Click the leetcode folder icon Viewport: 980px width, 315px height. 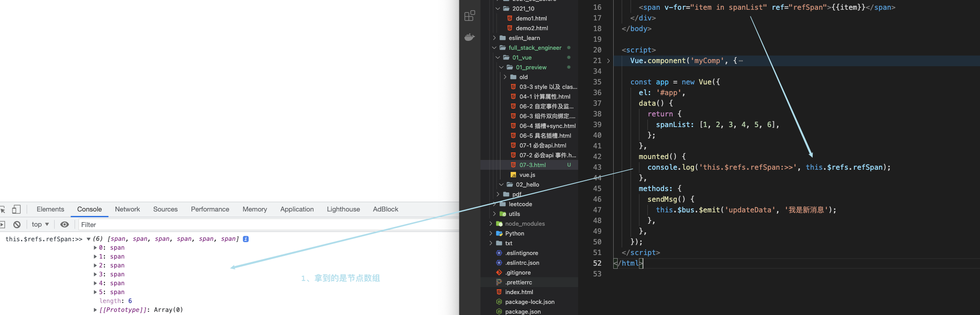click(x=503, y=204)
